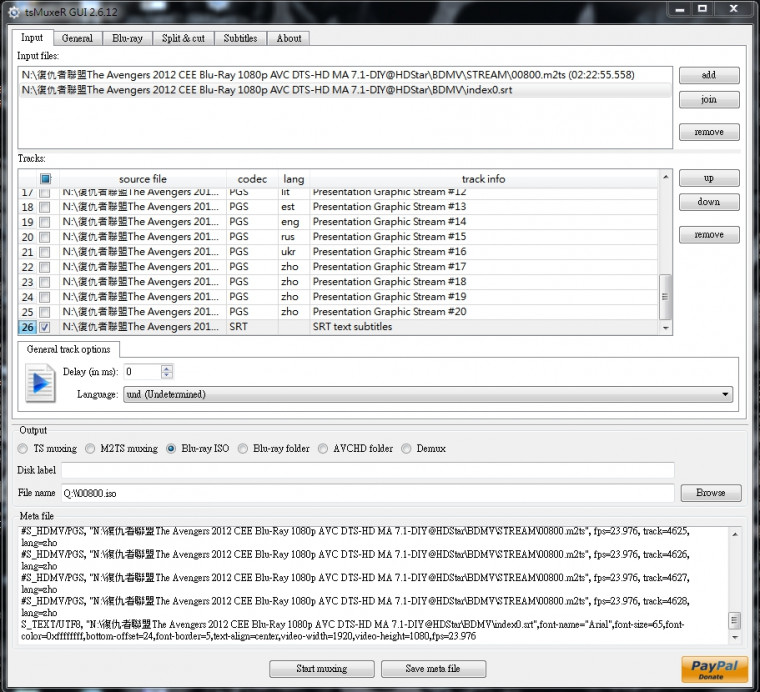This screenshot has width=760, height=692.
Task: Click the source file column header
Action: pos(142,179)
